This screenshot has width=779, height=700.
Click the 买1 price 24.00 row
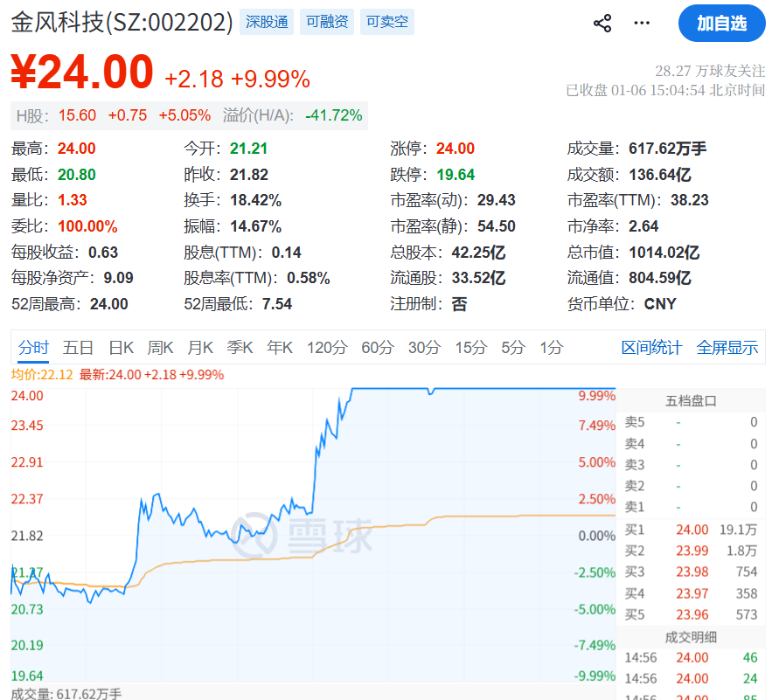691,530
